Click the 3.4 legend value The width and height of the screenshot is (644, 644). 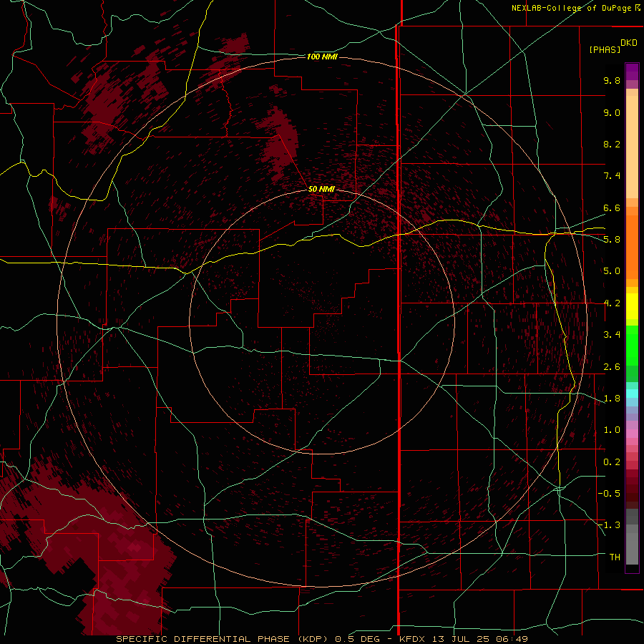tap(612, 335)
